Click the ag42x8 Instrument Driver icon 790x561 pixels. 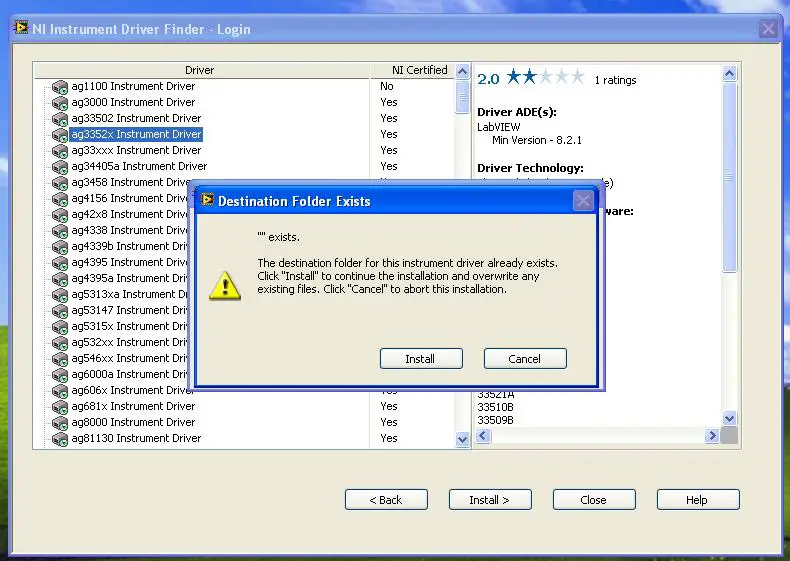[60, 215]
